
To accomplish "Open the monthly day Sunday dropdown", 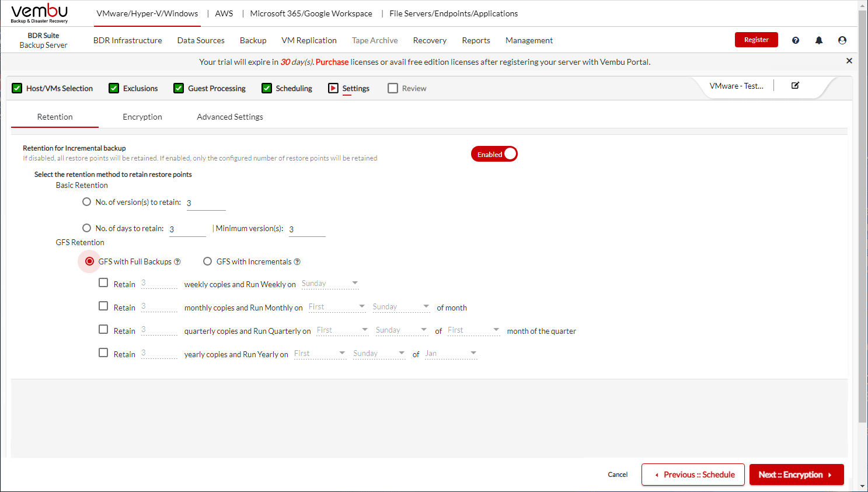I will pos(401,307).
